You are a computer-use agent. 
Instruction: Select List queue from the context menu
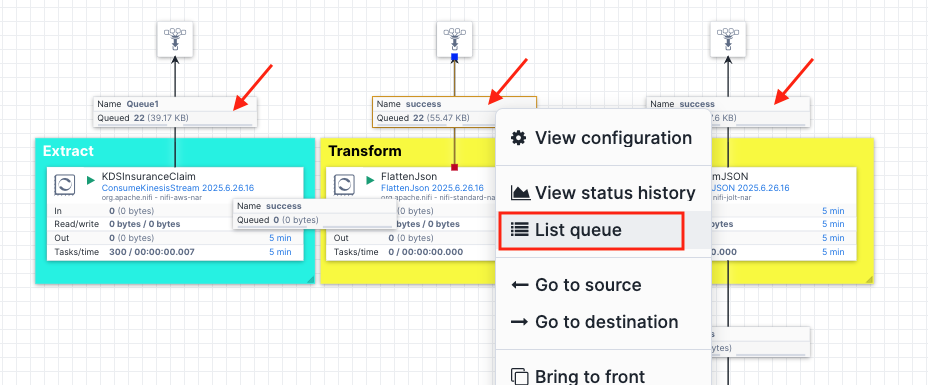591,230
